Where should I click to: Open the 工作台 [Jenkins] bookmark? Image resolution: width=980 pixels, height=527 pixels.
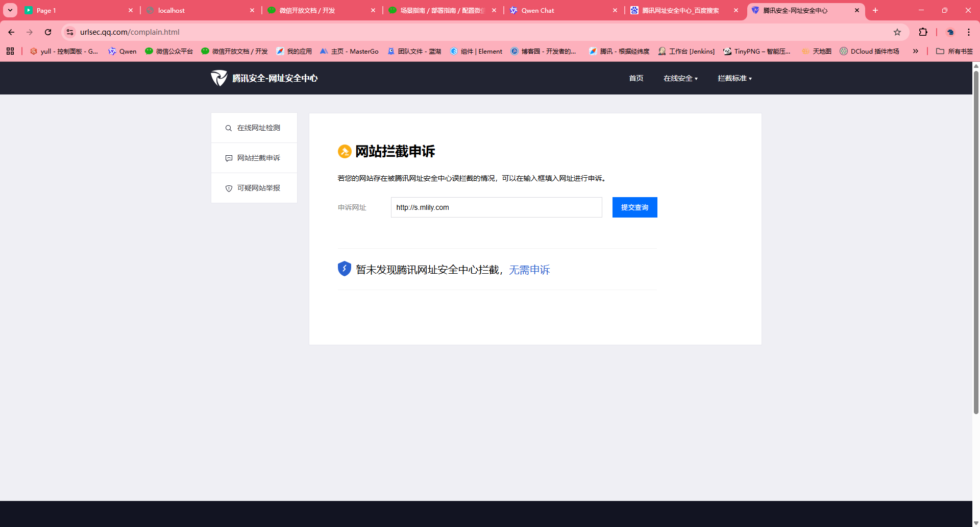687,51
